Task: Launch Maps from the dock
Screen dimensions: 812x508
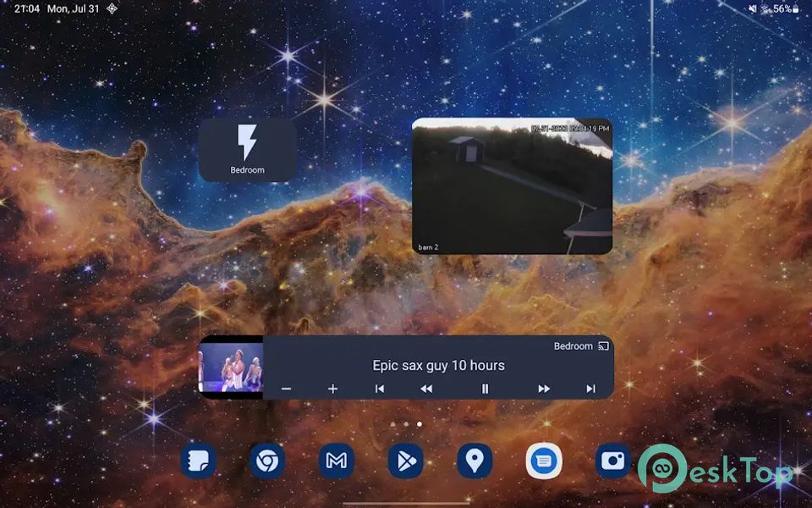Action: click(475, 461)
